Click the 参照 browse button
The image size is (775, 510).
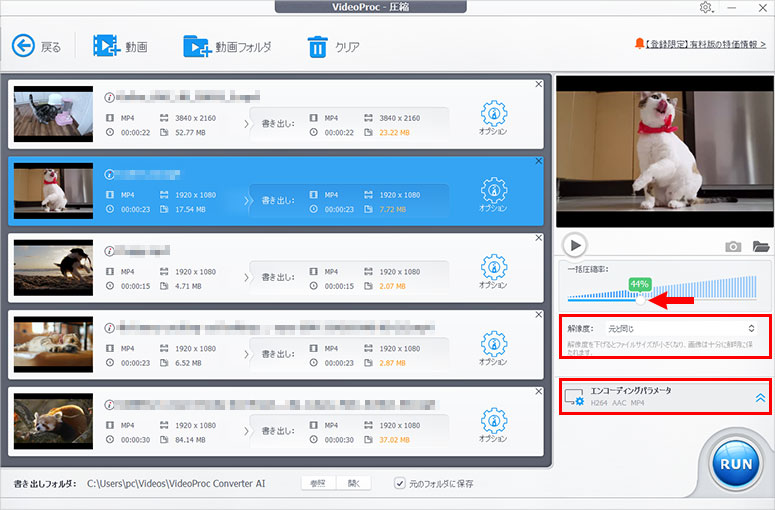pyautogui.click(x=319, y=483)
